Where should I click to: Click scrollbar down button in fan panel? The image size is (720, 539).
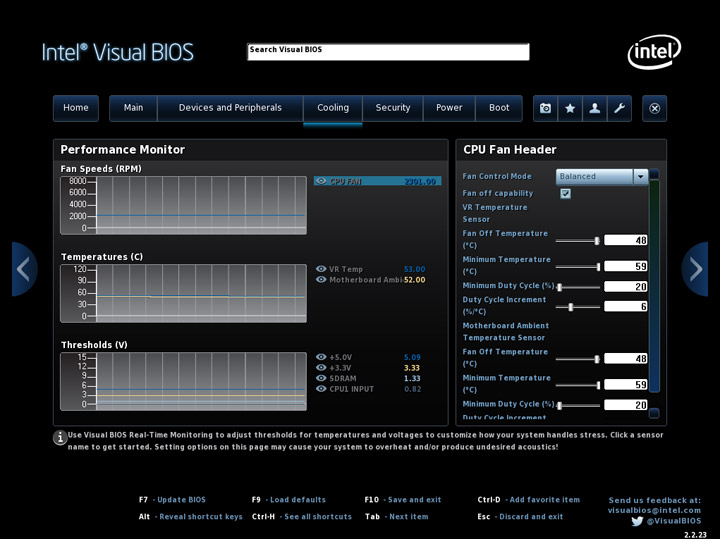654,413
